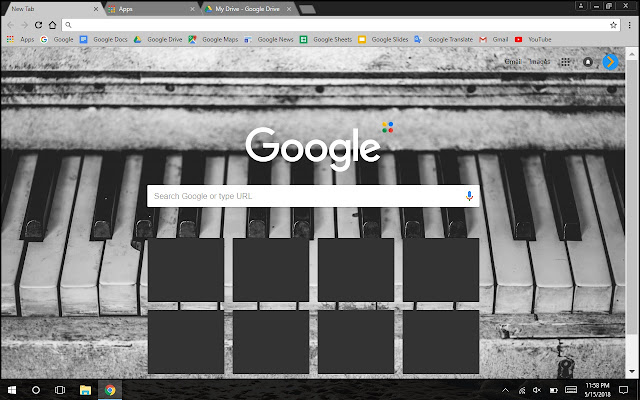Open the Apps bookmark grid icon
The image size is (640, 400).
10,39
